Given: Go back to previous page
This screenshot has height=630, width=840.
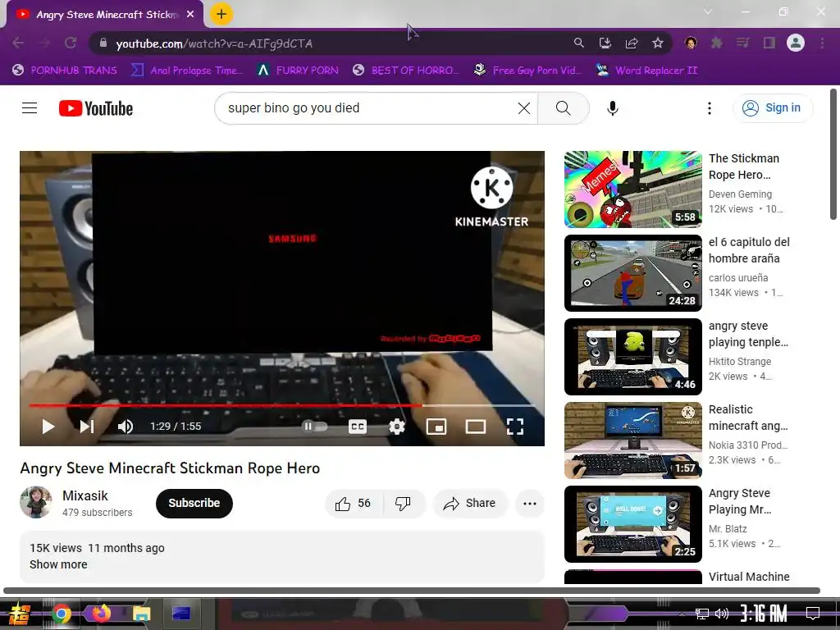Looking at the screenshot, I should pyautogui.click(x=18, y=43).
